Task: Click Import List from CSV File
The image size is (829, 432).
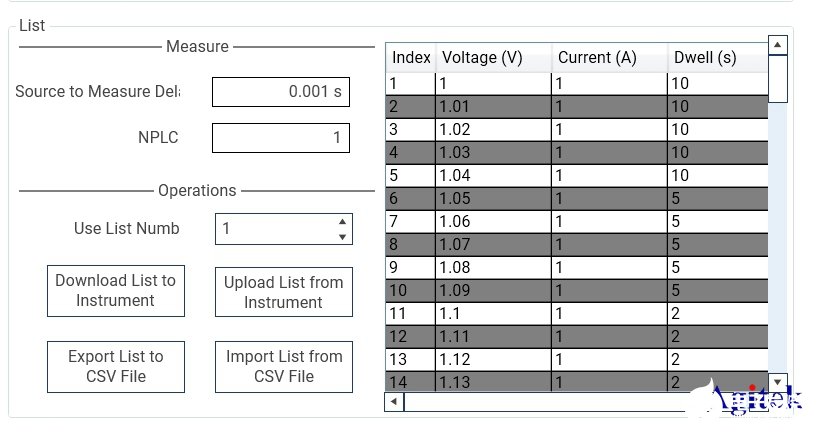Action: point(284,366)
